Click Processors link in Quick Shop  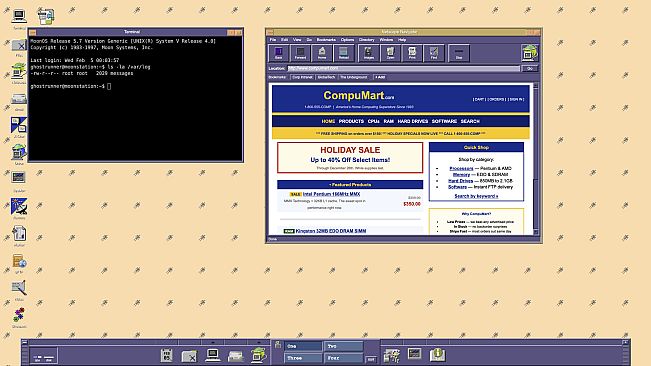click(461, 168)
